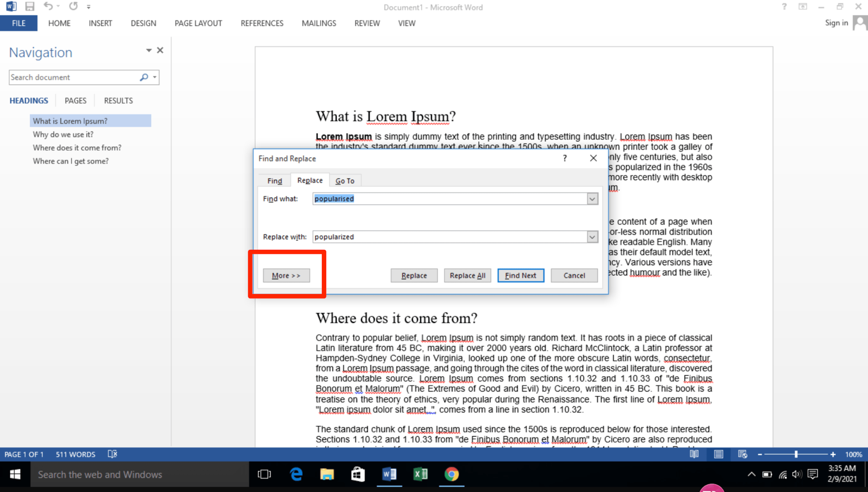Click the File Explorer icon in taskbar
The height and width of the screenshot is (492, 868).
point(327,473)
